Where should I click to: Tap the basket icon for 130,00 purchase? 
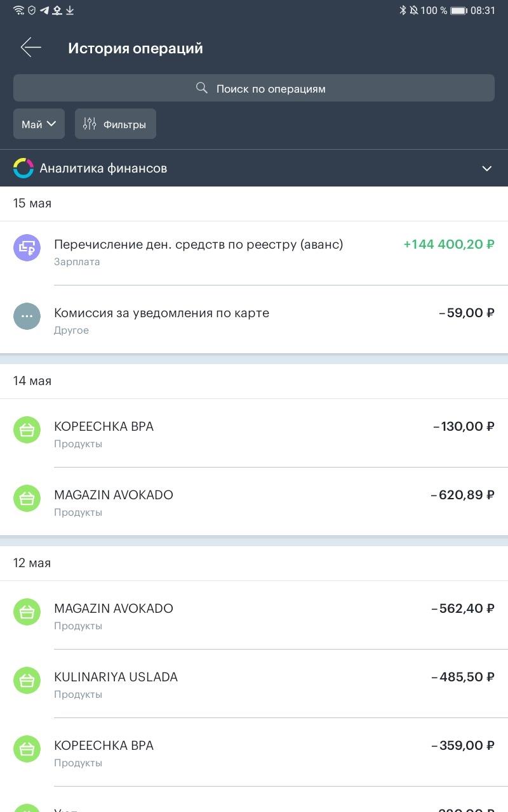[x=27, y=430]
